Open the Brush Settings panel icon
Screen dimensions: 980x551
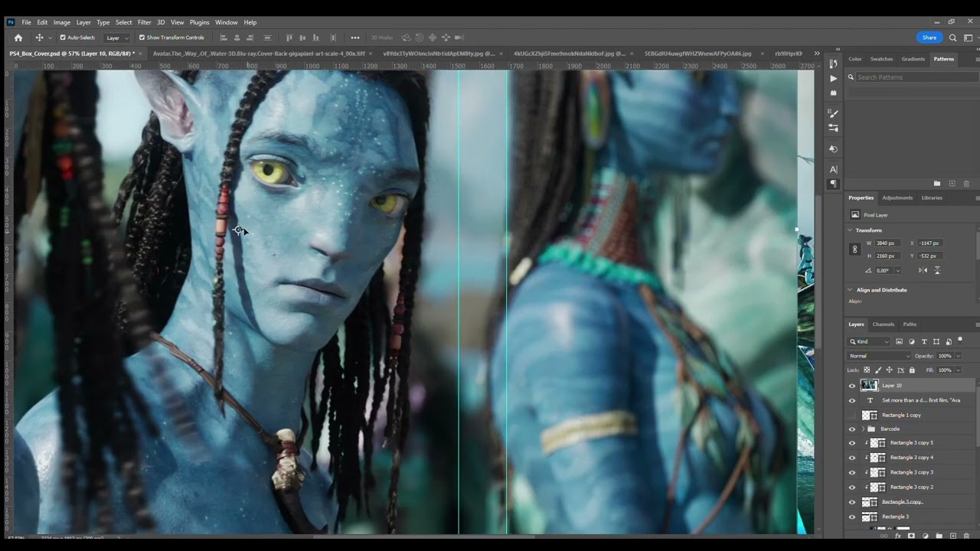(834, 113)
